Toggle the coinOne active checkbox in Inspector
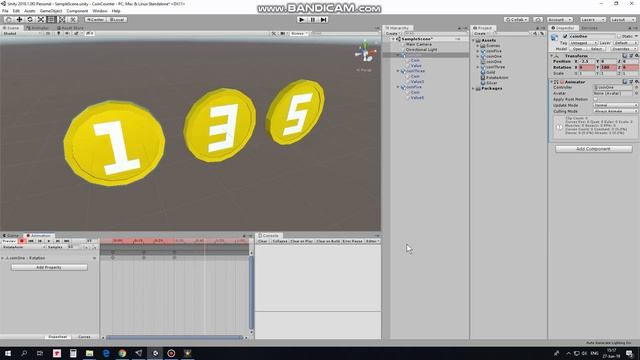The height and width of the screenshot is (360, 640). coord(565,36)
